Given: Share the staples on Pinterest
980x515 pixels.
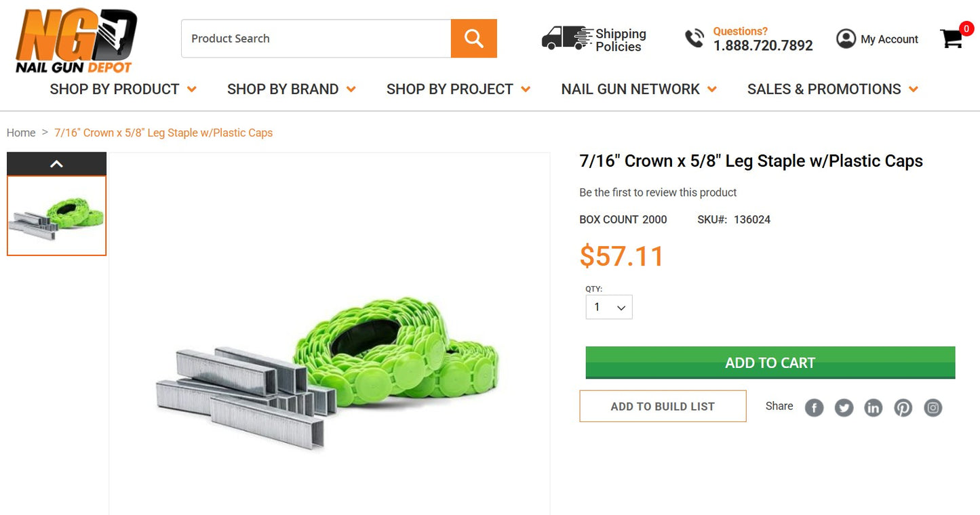Looking at the screenshot, I should pos(903,407).
